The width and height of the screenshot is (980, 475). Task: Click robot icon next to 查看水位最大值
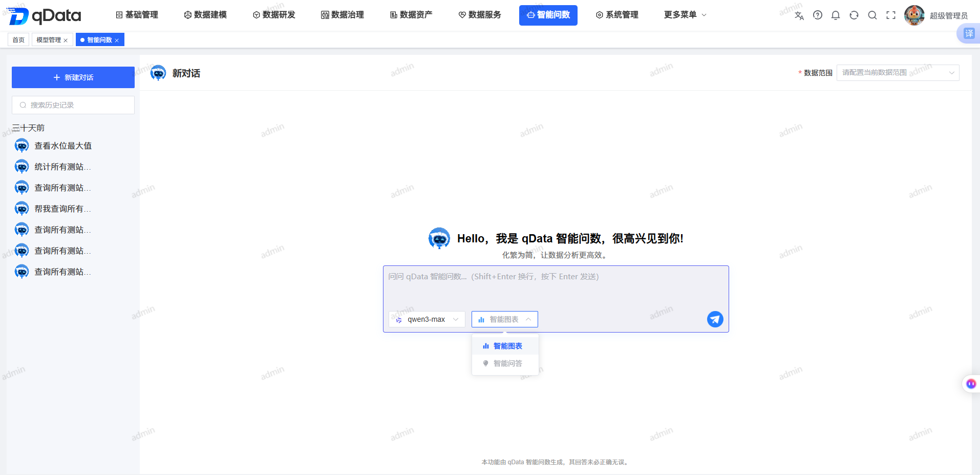click(x=22, y=146)
